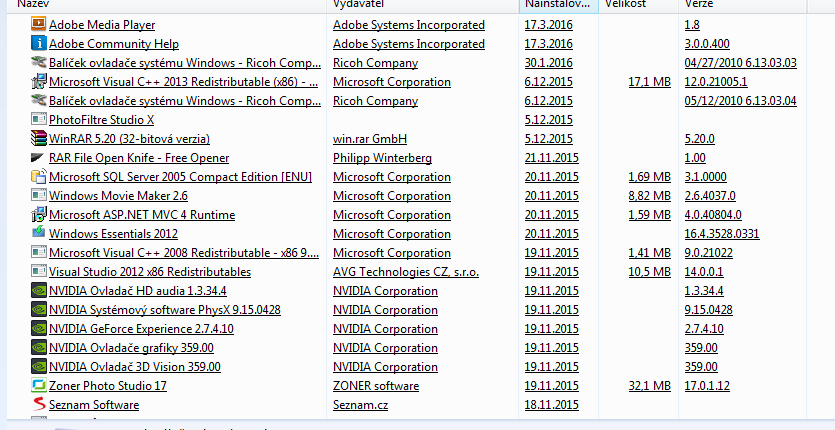Viewport: 835px width, 430px height.
Task: Click the NVIDIA Ovladače grafiky icon
Action: 39,348
